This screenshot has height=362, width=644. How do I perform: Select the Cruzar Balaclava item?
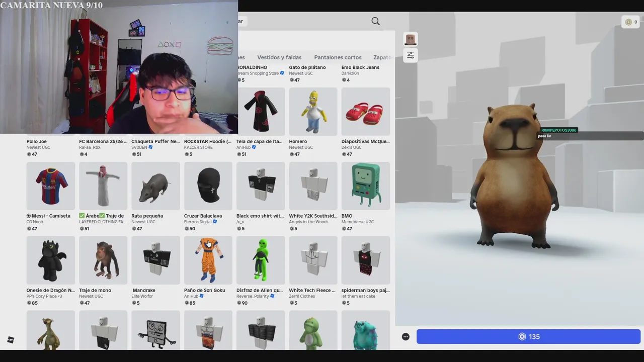pyautogui.click(x=208, y=186)
